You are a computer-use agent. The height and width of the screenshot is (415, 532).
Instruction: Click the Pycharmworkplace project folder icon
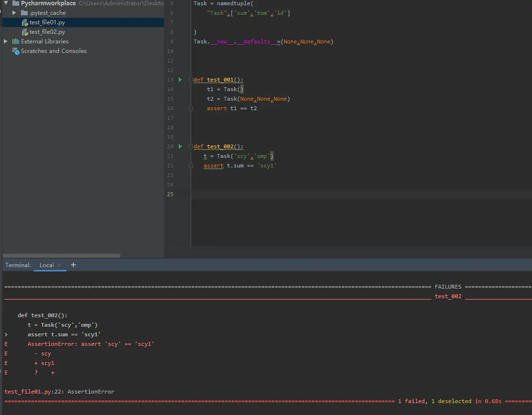[16, 3]
